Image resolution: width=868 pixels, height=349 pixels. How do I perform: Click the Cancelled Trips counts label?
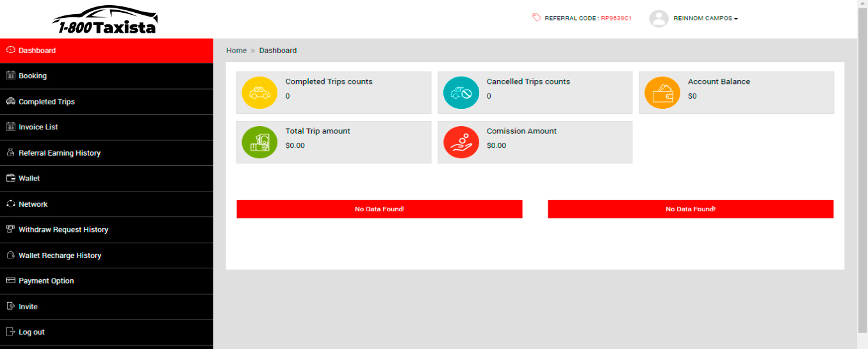(528, 81)
